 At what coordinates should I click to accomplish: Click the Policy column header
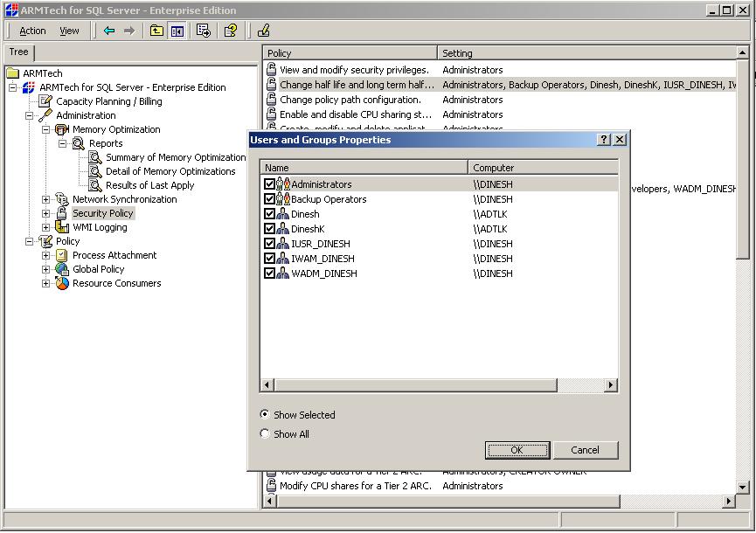[x=350, y=53]
